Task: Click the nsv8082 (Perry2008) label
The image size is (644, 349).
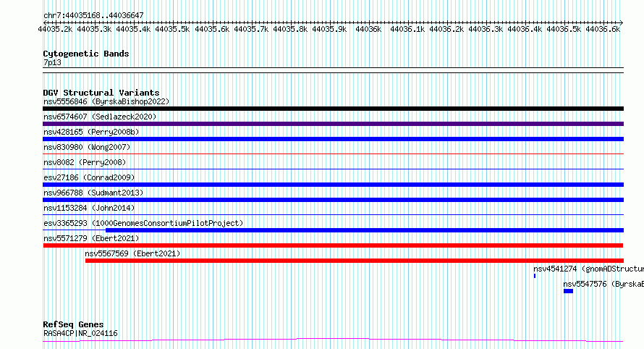Action: [85, 162]
